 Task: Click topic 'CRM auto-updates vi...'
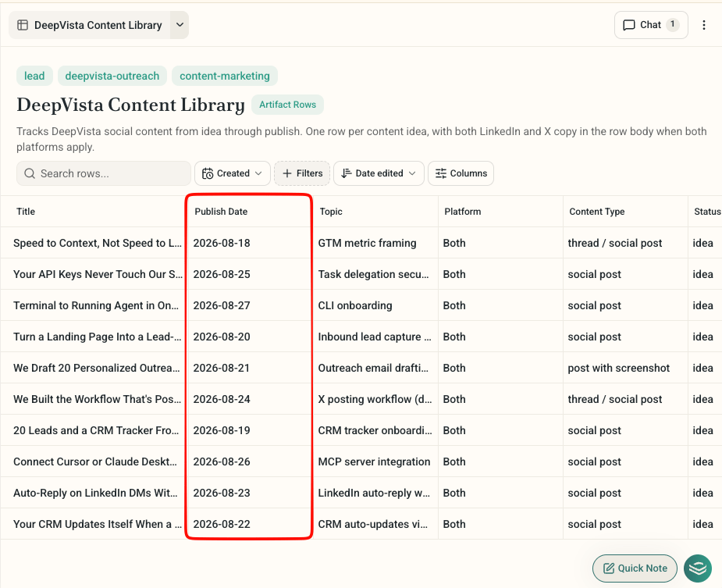pos(372,525)
